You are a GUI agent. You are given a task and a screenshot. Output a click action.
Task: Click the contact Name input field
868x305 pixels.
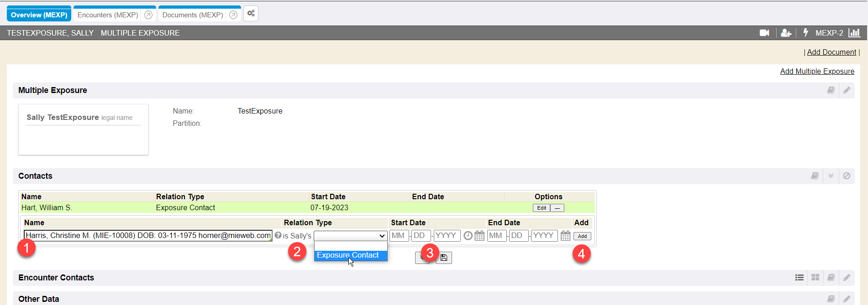point(148,236)
